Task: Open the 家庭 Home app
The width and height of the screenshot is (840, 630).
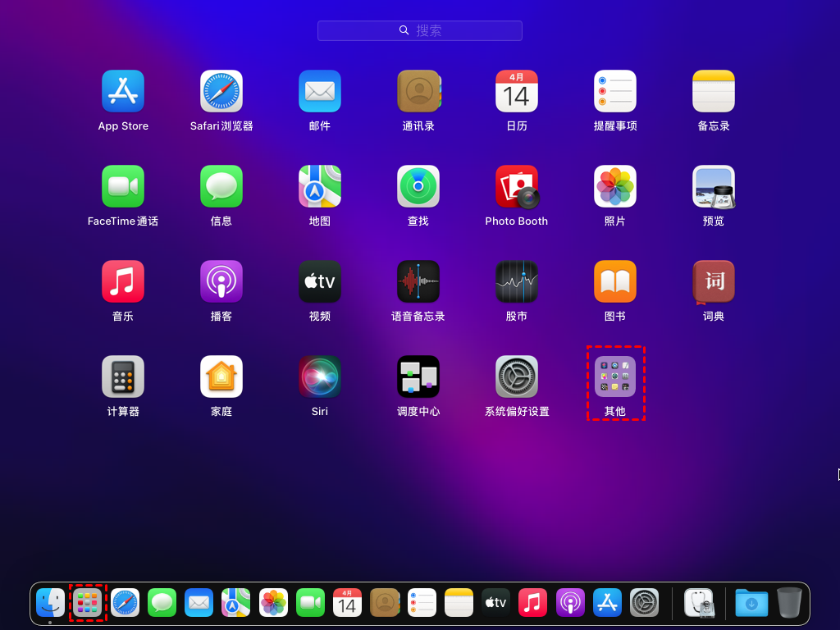Action: point(221,377)
